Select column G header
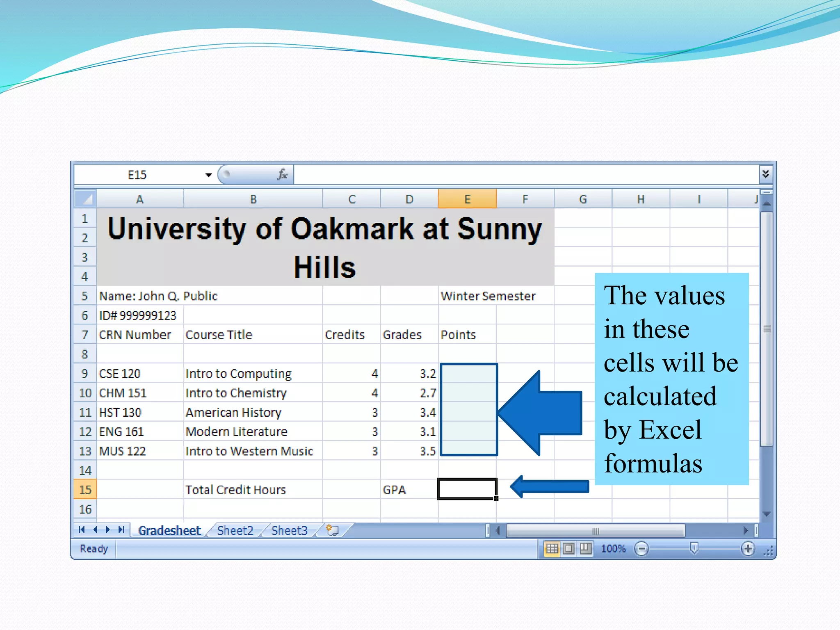The height and width of the screenshot is (630, 840). [583, 199]
